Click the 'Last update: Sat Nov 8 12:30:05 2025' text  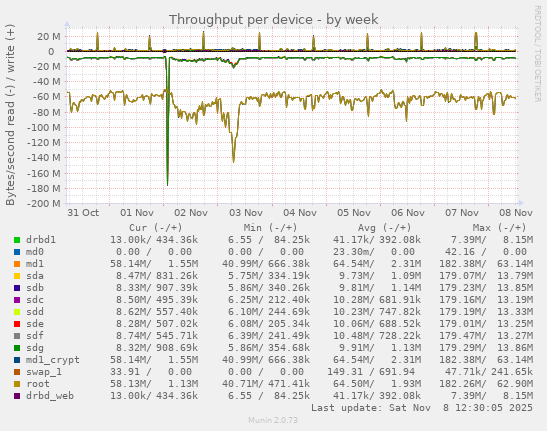point(422,408)
